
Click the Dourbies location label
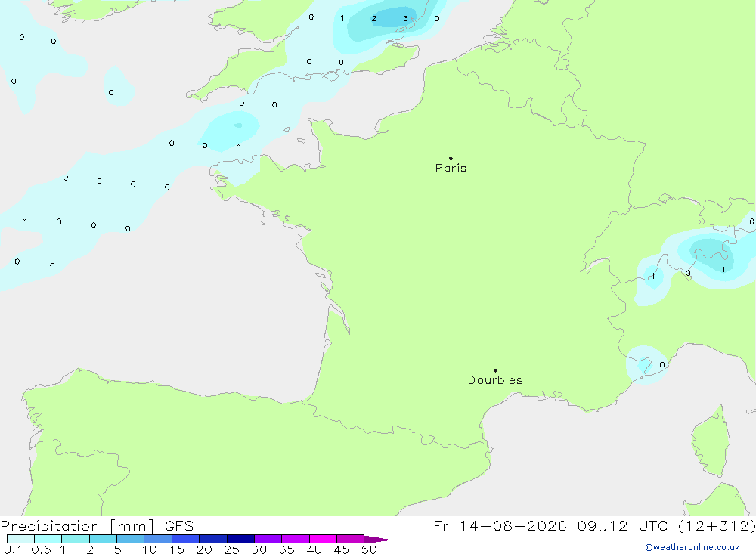tap(495, 380)
